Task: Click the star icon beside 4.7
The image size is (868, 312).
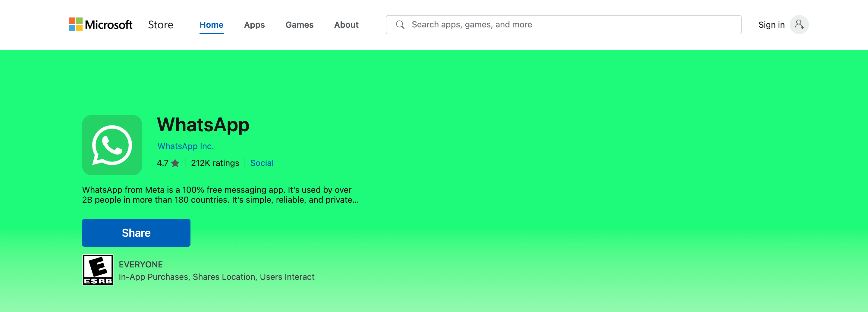Action: [175, 163]
